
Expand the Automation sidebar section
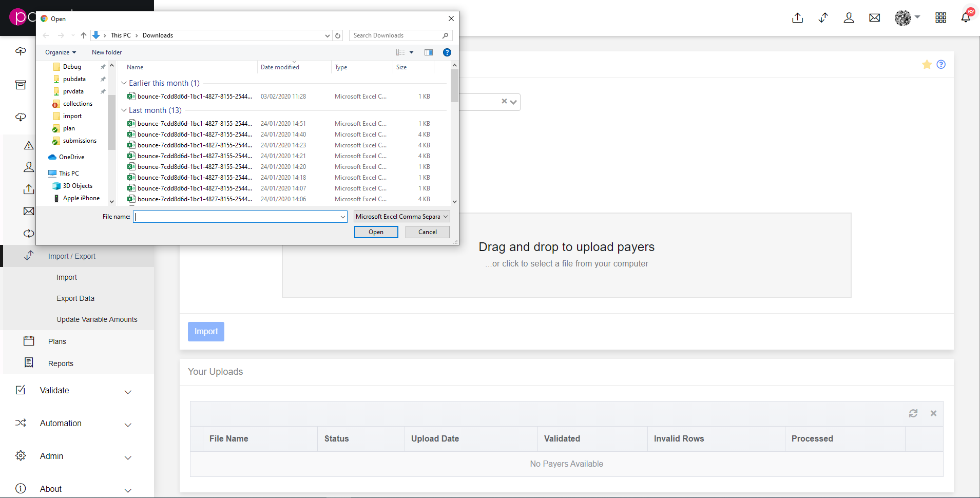(x=128, y=425)
